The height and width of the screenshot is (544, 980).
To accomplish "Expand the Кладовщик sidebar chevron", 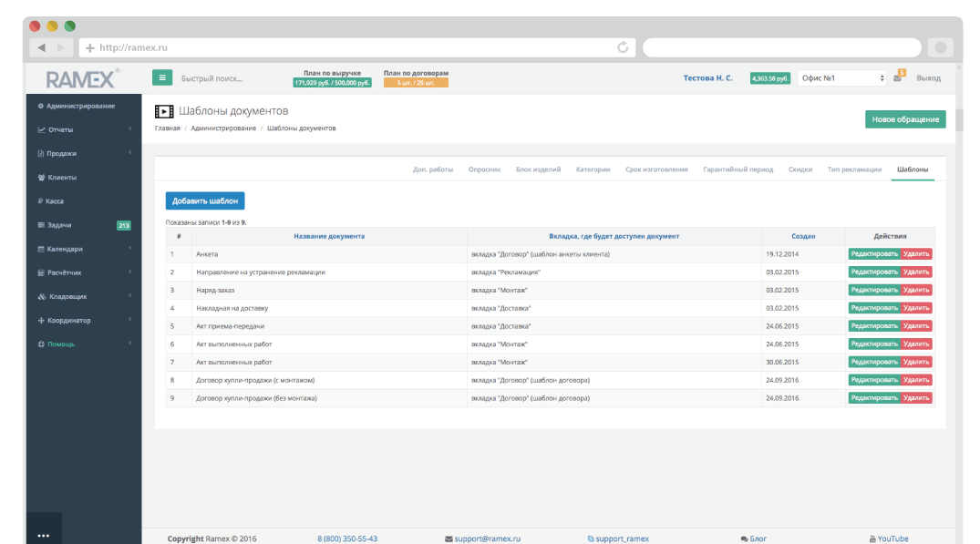I will (x=130, y=296).
